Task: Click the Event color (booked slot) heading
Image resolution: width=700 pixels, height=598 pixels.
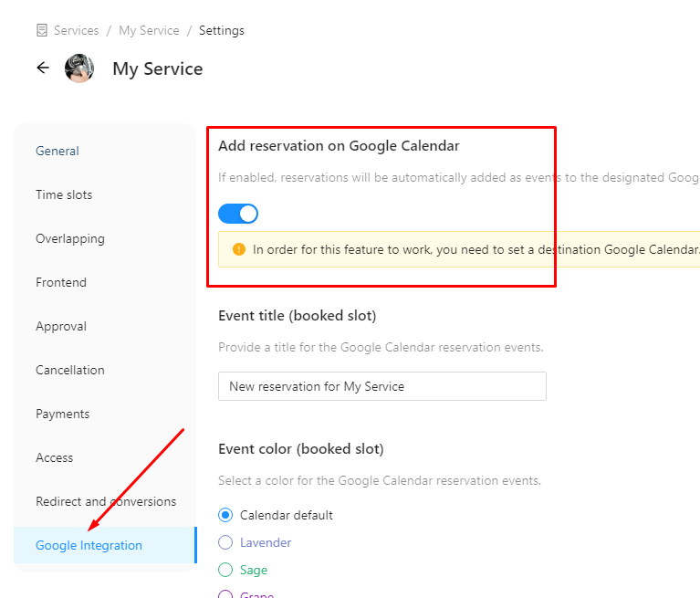Action: (x=301, y=448)
